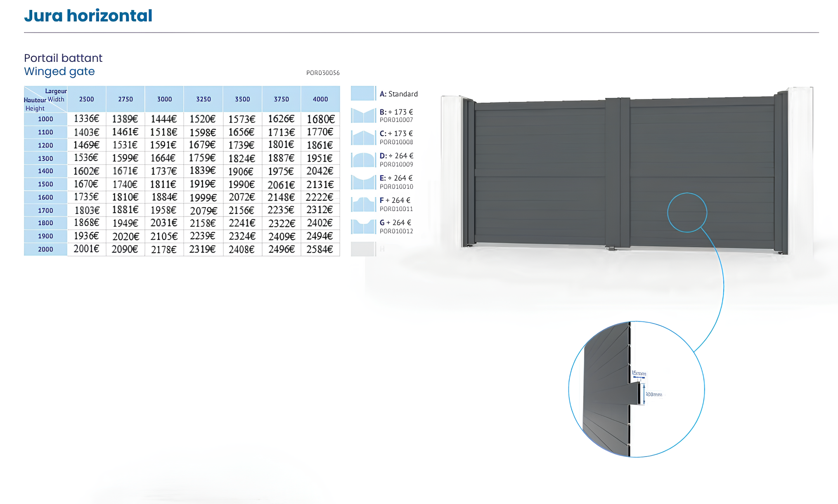Image resolution: width=838 pixels, height=504 pixels.
Task: Select the shape B gate icon (+173 €)
Action: coord(363,115)
